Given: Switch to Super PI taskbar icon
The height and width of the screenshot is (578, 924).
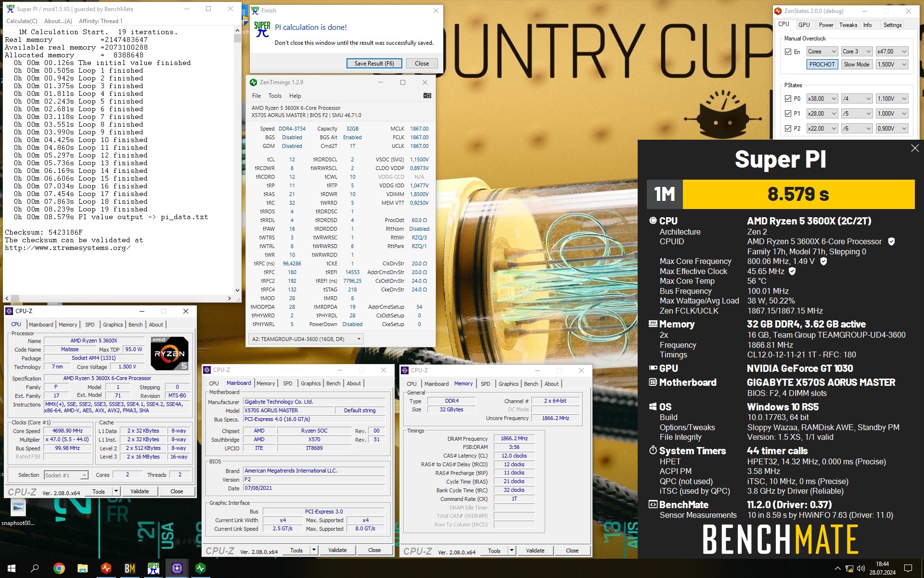Looking at the screenshot, I should tap(153, 568).
